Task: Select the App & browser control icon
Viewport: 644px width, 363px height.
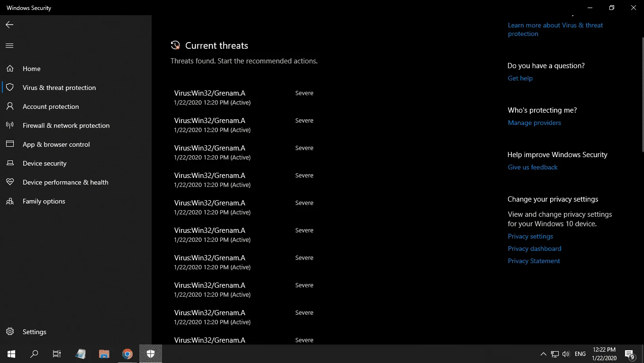Action: point(10,144)
